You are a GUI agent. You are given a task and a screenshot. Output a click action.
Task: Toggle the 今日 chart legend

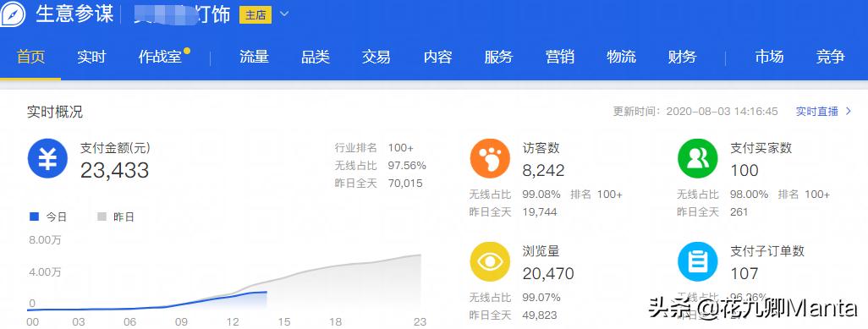coord(48,217)
